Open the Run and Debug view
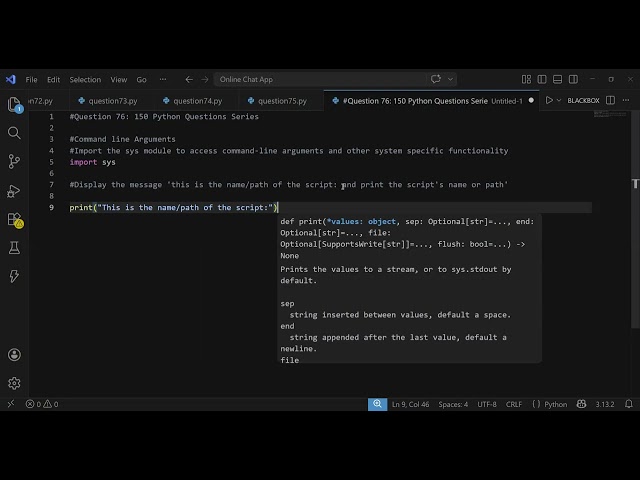The image size is (640, 480). pos(14,191)
